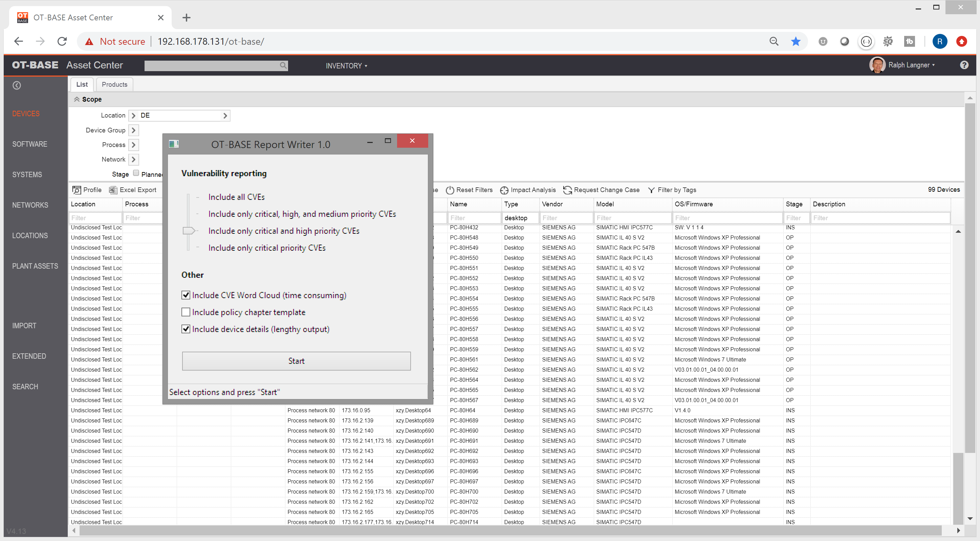This screenshot has height=541, width=980.
Task: Open SYSTEMS in the sidebar
Action: [x=27, y=174]
